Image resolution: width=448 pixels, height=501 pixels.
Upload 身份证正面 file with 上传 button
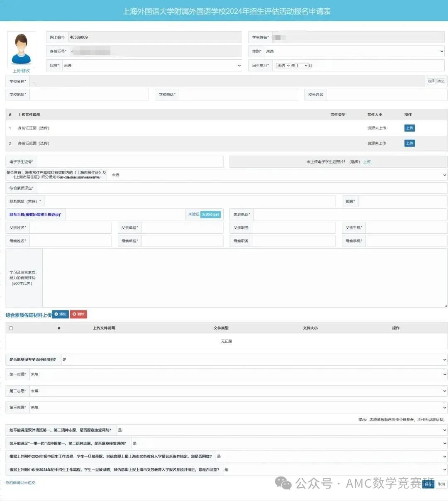[x=409, y=128]
